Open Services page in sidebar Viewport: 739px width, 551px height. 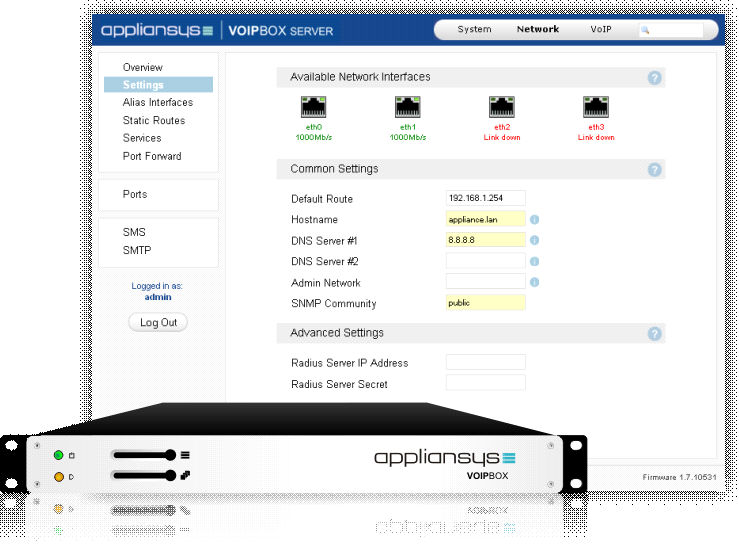coord(142,138)
